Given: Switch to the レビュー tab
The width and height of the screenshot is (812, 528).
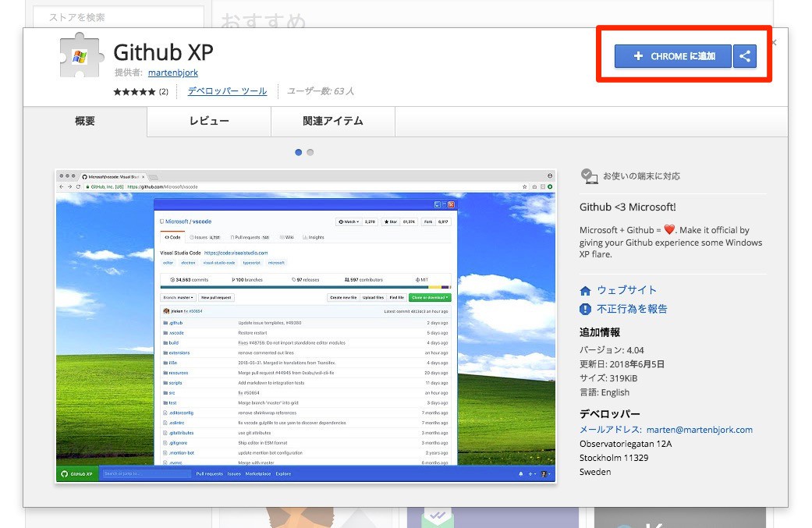Looking at the screenshot, I should 209,121.
